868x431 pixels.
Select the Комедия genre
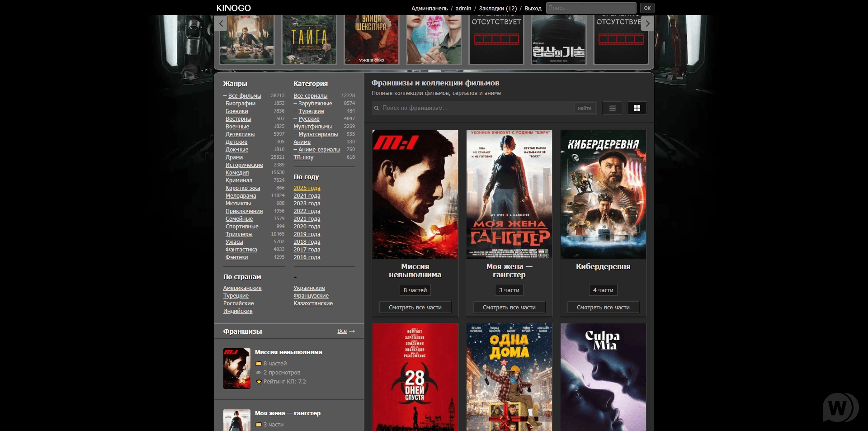[x=237, y=173]
